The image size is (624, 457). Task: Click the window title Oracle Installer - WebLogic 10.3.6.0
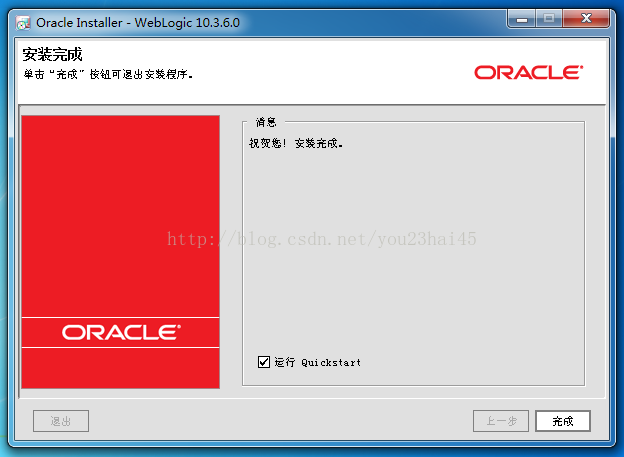pos(138,23)
